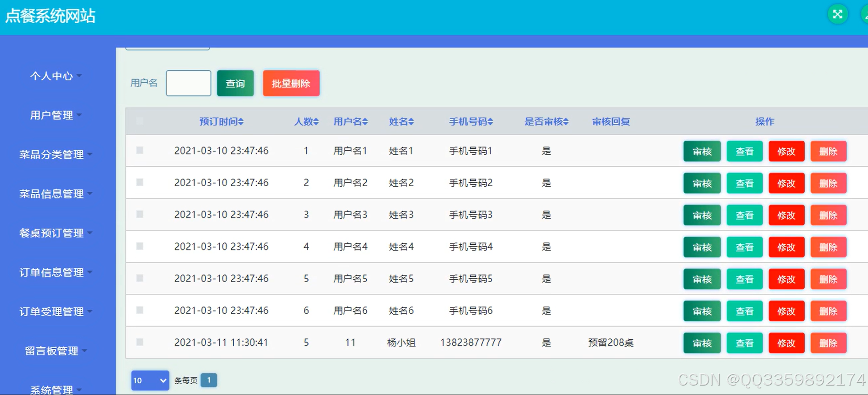The image size is (868, 395).
Task: Click 审核 button for 用户名1 row
Action: click(702, 151)
